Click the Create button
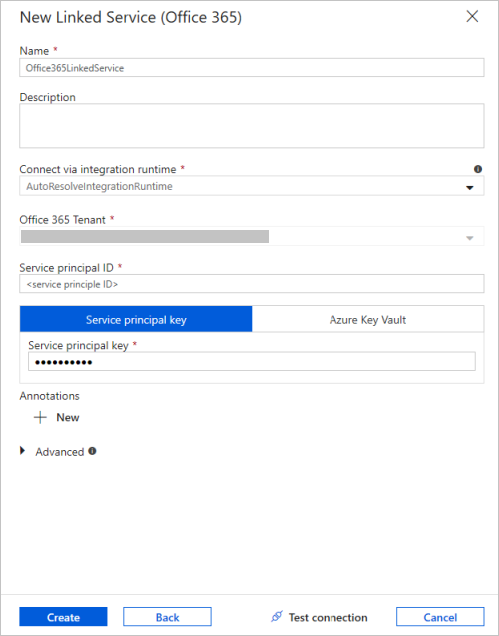Viewport: 499px width, 636px height. pyautogui.click(x=63, y=617)
